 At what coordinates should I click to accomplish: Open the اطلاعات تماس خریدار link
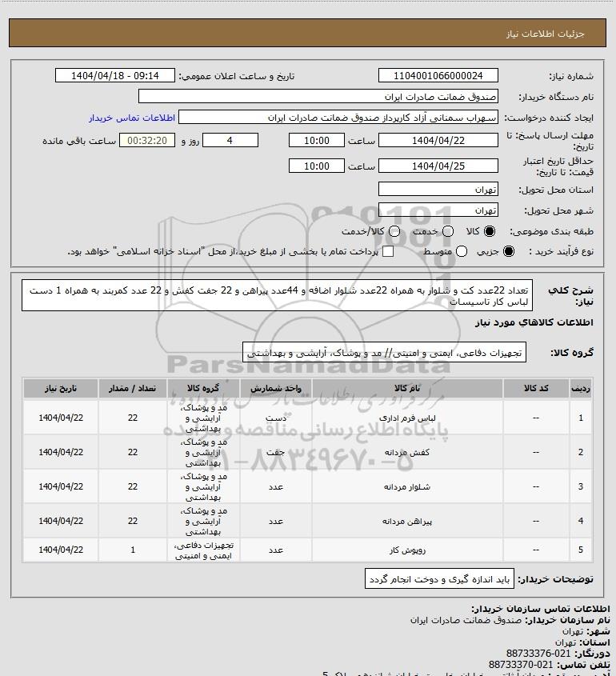132,118
